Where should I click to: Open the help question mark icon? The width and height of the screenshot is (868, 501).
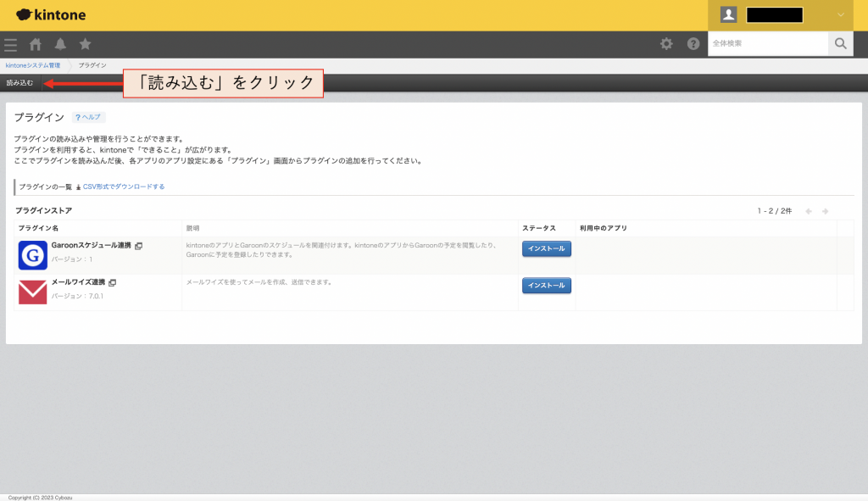pos(693,44)
